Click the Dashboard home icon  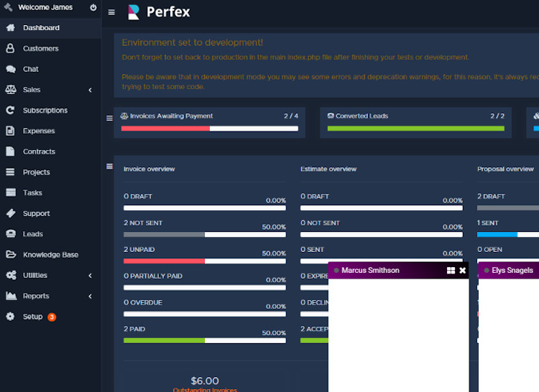11,27
